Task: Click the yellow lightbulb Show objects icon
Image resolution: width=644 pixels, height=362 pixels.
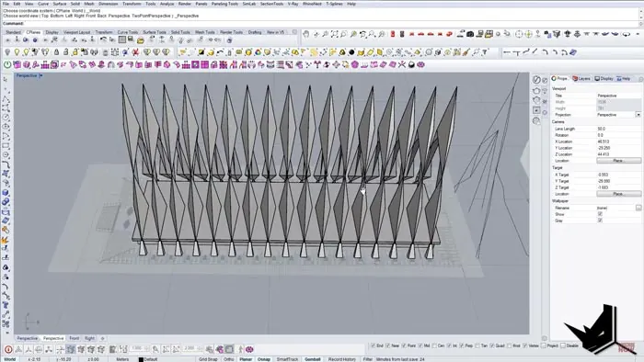Action: [17, 52]
